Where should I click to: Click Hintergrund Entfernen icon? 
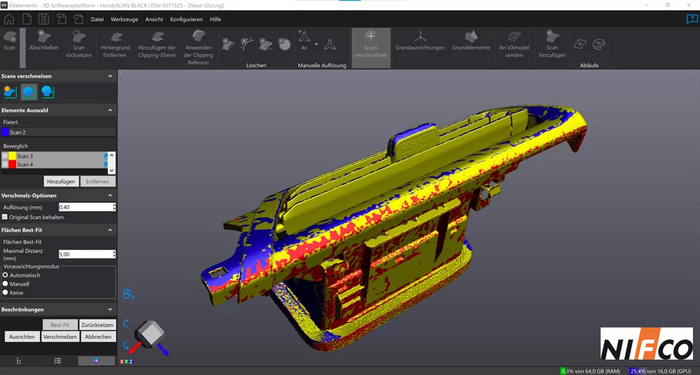(116, 37)
